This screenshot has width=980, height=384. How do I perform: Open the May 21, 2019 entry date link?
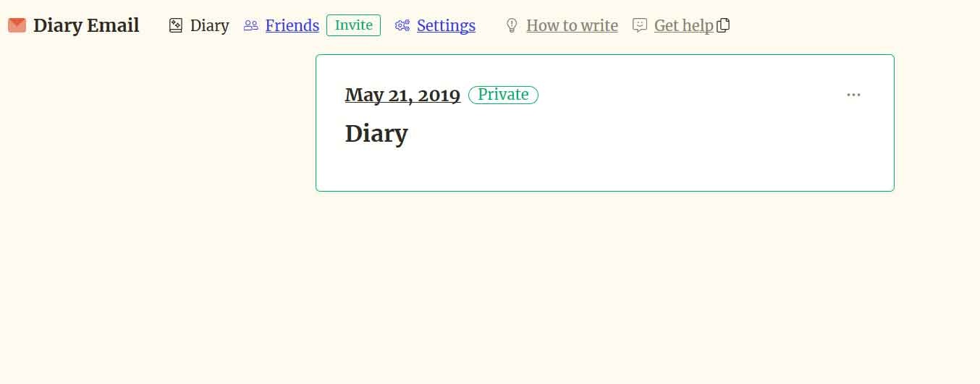pos(402,95)
